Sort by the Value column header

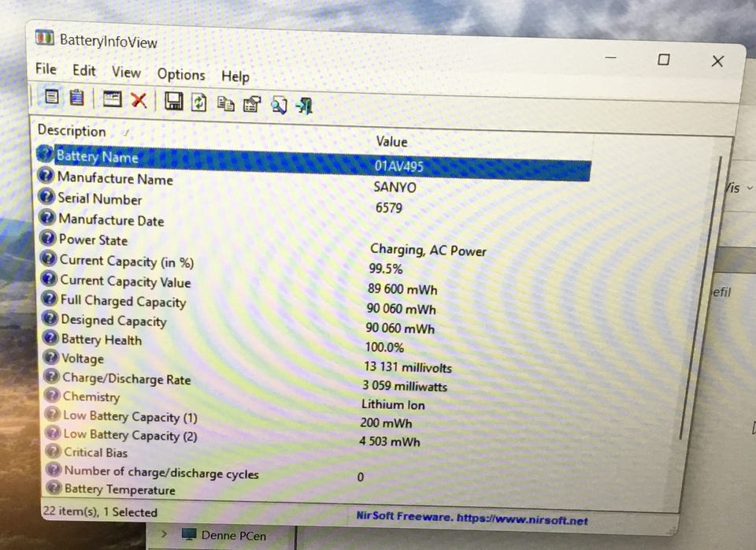click(x=391, y=141)
